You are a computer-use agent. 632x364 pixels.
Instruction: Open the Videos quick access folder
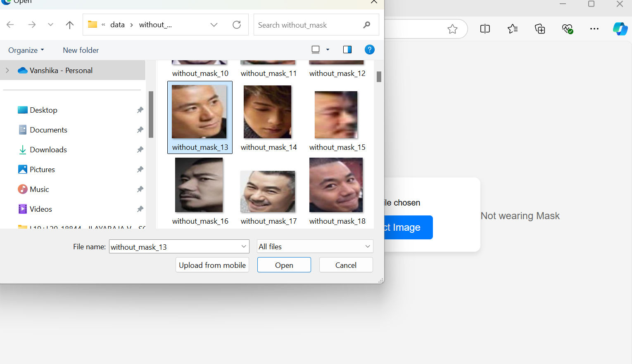click(41, 209)
